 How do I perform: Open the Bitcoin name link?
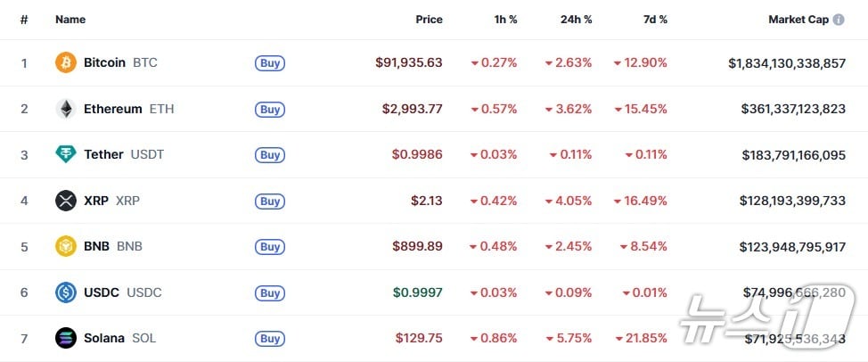[104, 63]
